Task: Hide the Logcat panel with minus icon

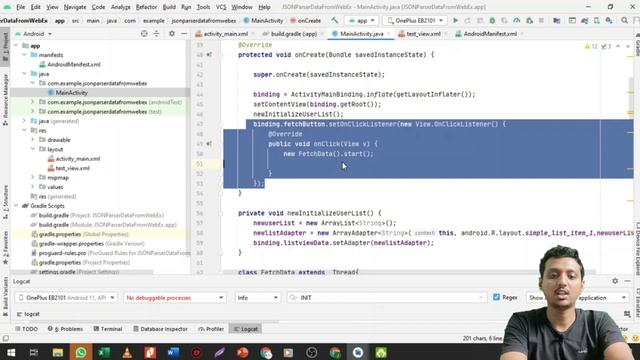Action: coord(628,281)
